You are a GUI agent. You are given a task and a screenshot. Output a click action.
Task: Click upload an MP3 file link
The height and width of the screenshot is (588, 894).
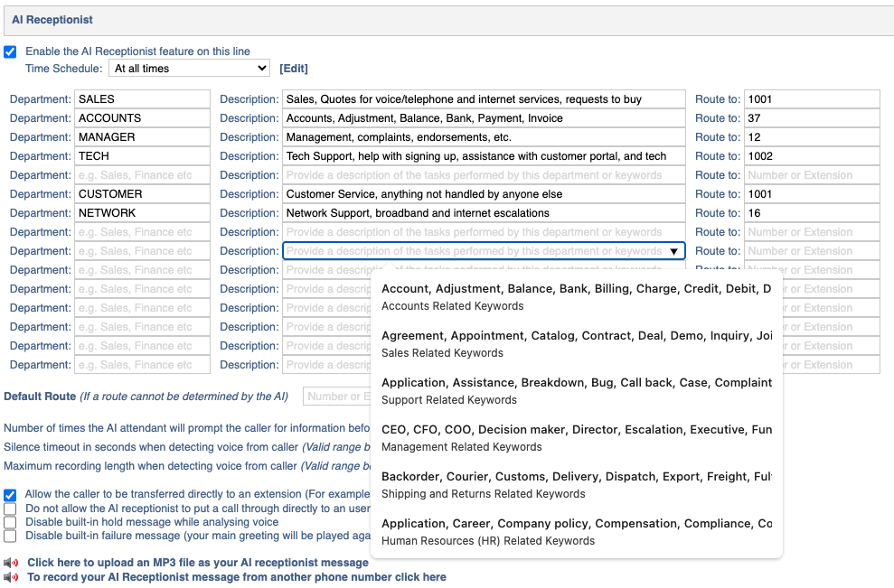tap(198, 563)
